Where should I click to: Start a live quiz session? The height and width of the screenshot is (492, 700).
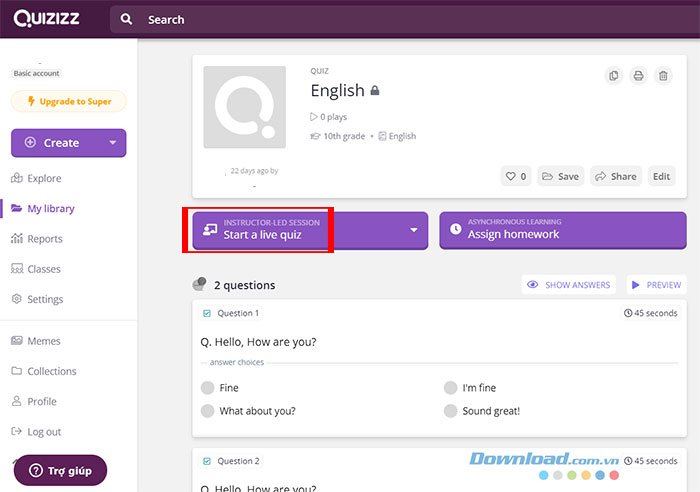point(262,230)
